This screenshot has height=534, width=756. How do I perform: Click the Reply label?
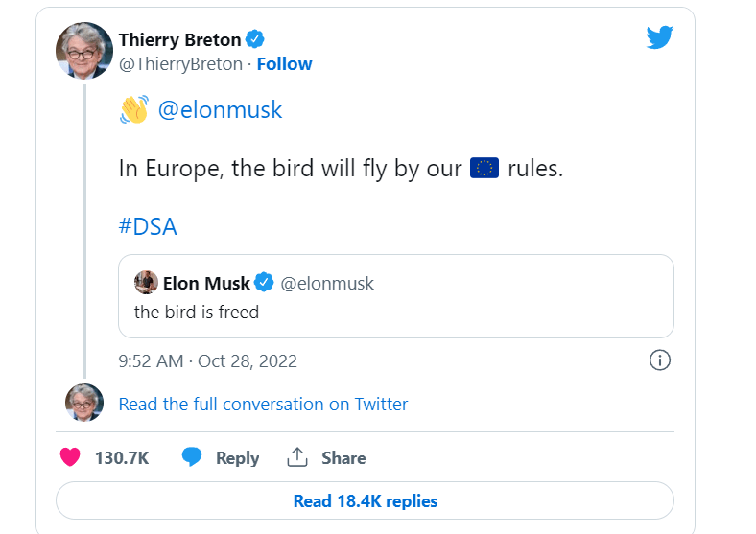pos(237,458)
